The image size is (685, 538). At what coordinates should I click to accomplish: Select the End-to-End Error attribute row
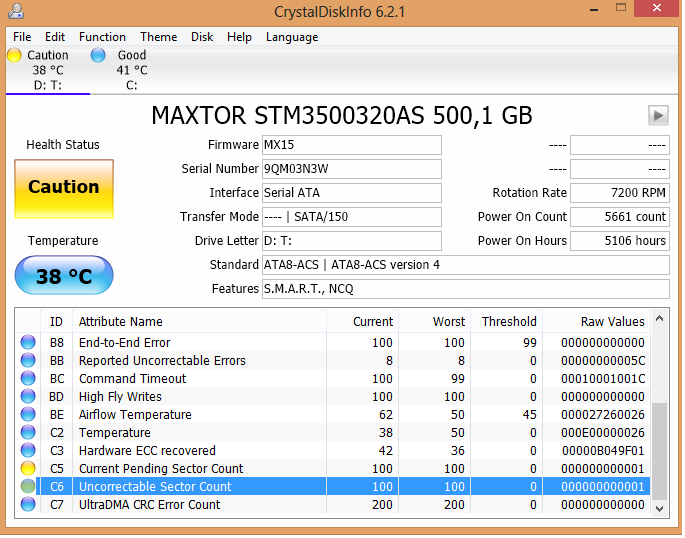(x=333, y=342)
